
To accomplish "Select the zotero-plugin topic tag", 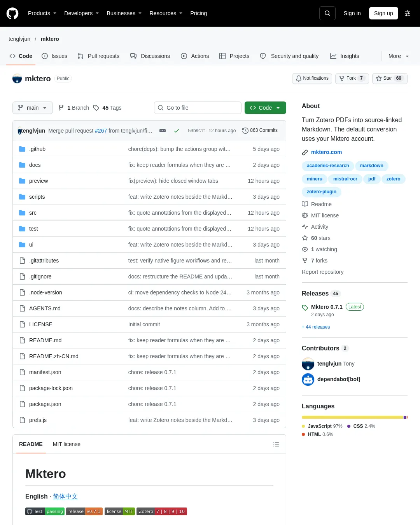I will click(322, 192).
